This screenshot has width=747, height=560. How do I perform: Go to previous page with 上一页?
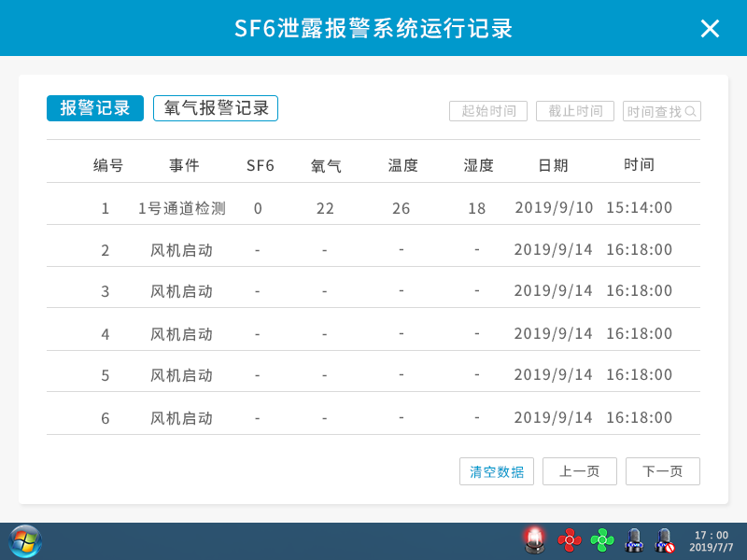pyautogui.click(x=579, y=471)
